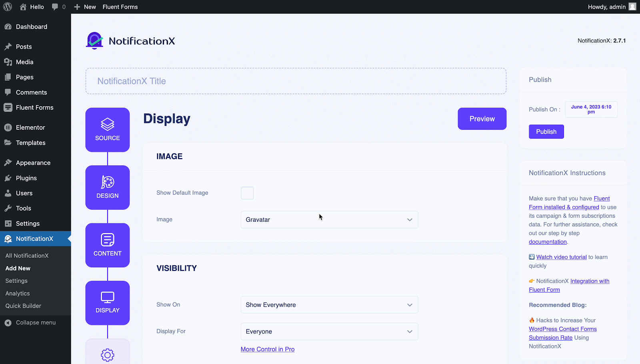Open NotificationX Settings submenu item

click(x=16, y=281)
